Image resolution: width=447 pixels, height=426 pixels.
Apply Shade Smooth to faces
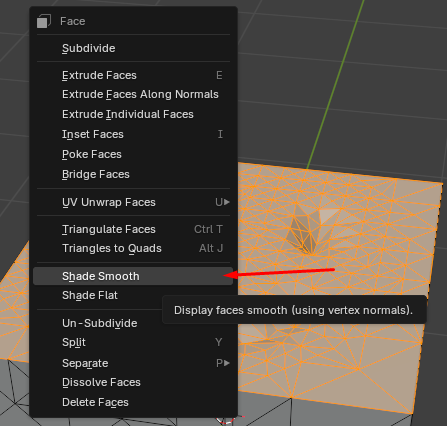pyautogui.click(x=133, y=276)
